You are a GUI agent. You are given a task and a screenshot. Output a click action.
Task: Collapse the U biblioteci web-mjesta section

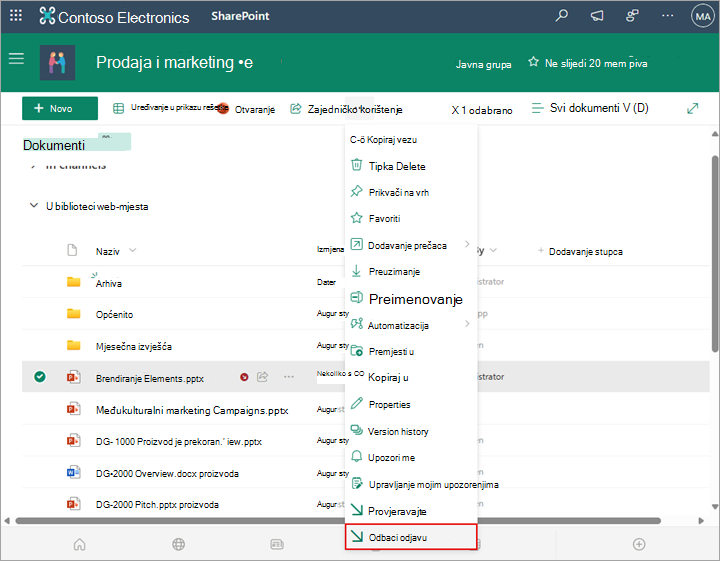34,206
